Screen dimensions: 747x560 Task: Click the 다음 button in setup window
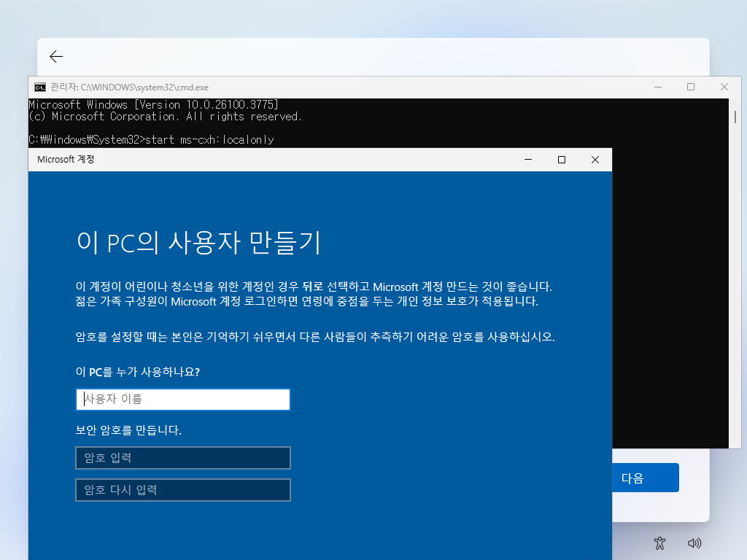point(646,478)
